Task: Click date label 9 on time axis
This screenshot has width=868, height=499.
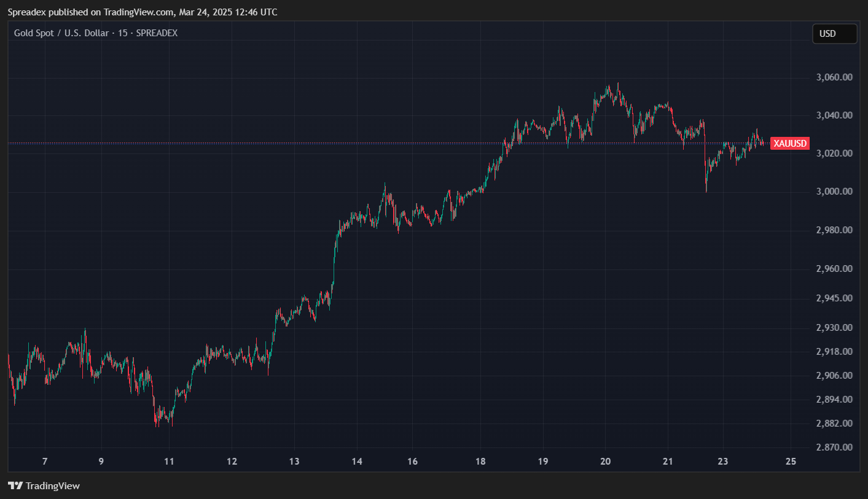Action: (101, 462)
